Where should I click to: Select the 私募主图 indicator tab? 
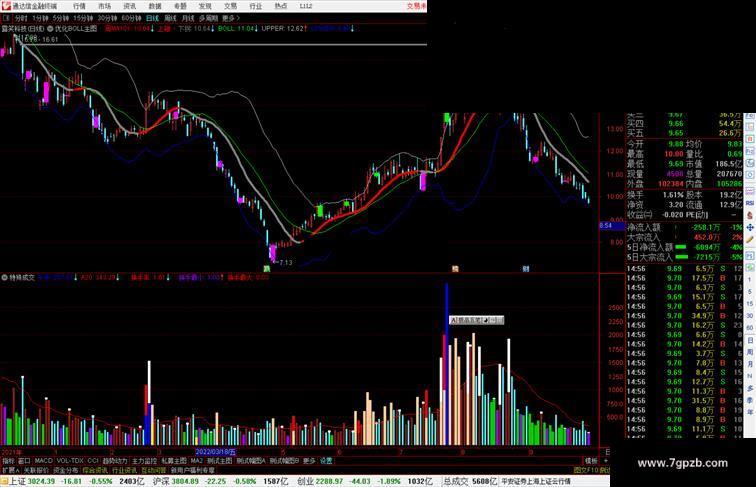(x=174, y=461)
